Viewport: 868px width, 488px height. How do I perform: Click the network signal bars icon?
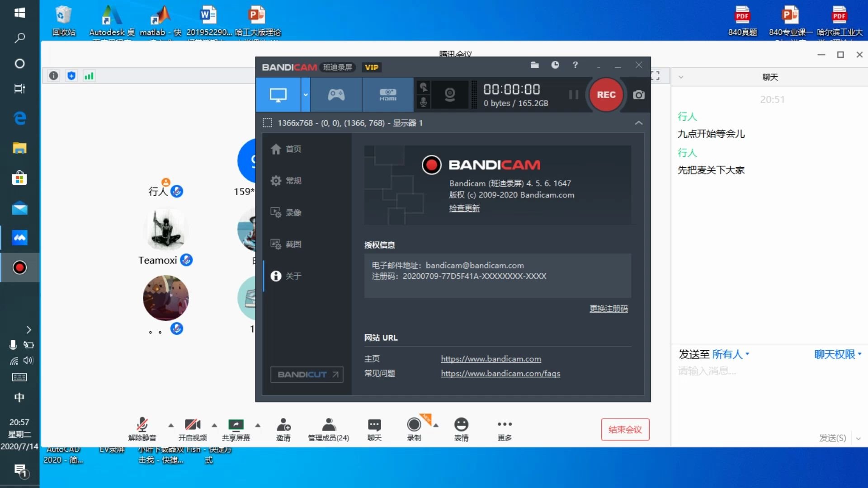click(x=89, y=75)
